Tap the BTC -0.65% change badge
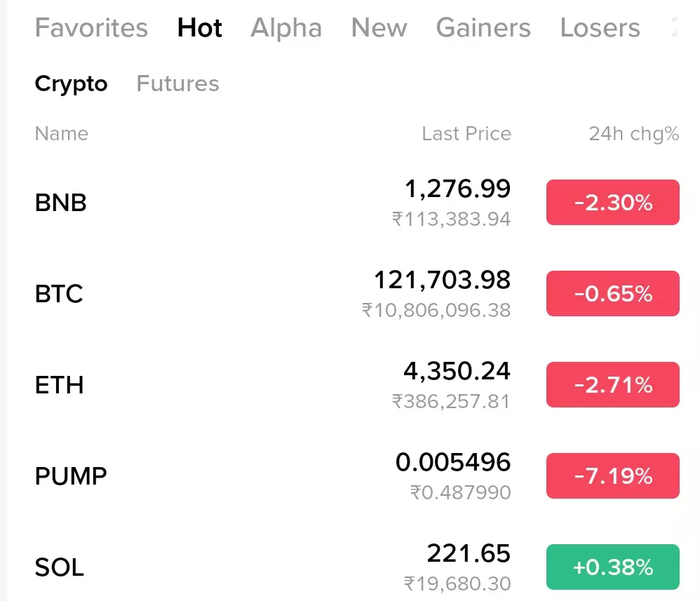Image resolution: width=700 pixels, height=601 pixels. pyautogui.click(x=612, y=294)
